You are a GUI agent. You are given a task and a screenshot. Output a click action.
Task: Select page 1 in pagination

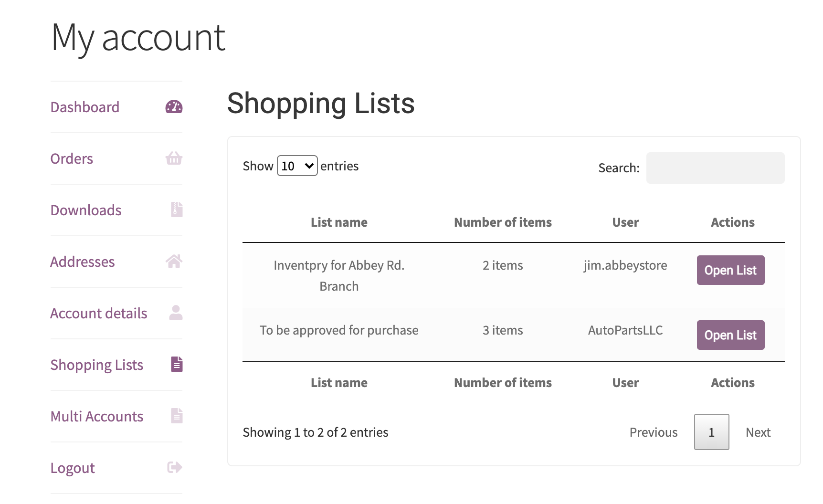click(711, 432)
